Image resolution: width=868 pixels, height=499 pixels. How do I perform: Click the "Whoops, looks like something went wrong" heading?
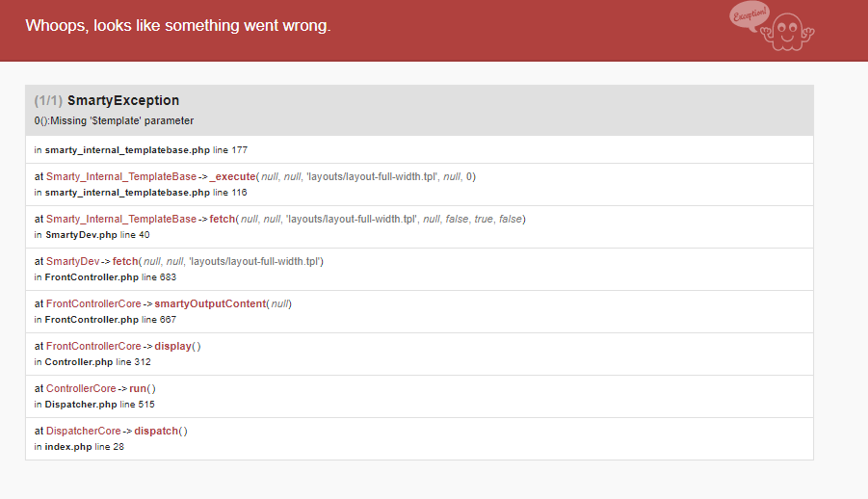178,25
